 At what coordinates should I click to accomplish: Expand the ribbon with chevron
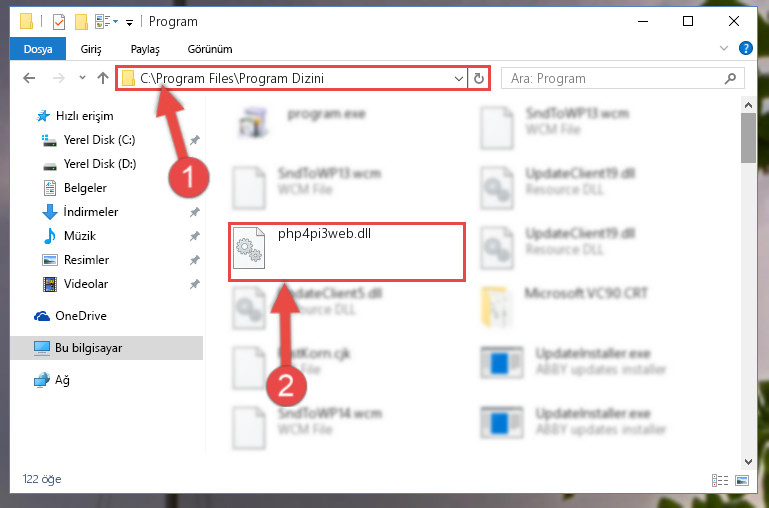[x=723, y=48]
